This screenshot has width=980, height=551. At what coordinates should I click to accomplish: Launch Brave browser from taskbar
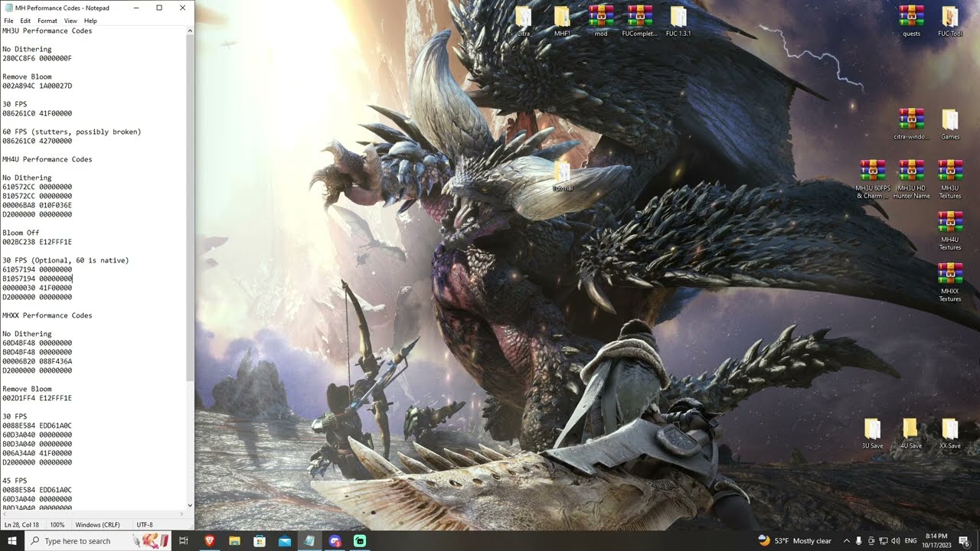click(x=209, y=541)
